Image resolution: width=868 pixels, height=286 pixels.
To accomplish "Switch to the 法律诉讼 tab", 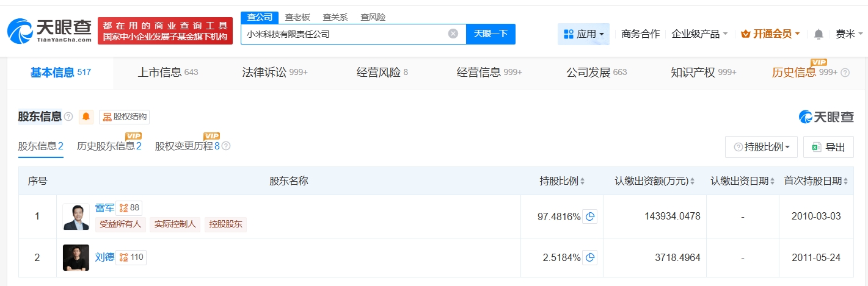I will click(x=275, y=73).
